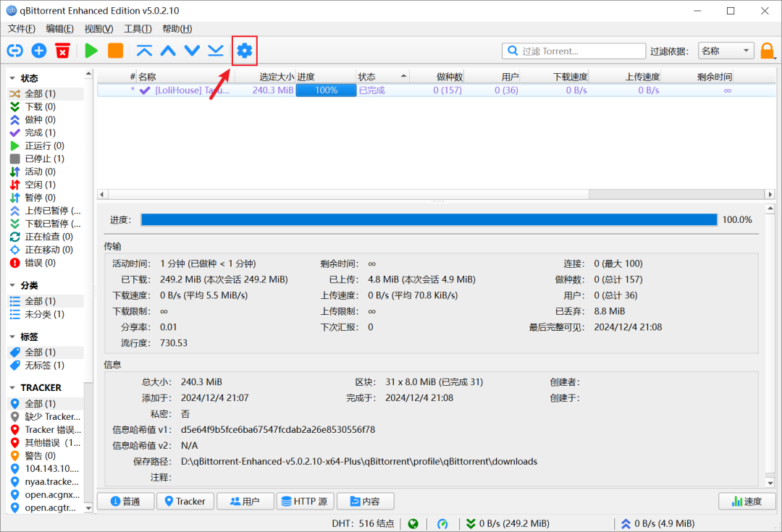Image resolution: width=782 pixels, height=532 pixels.
Task: Click the add torrent link icon
Action: [x=15, y=51]
